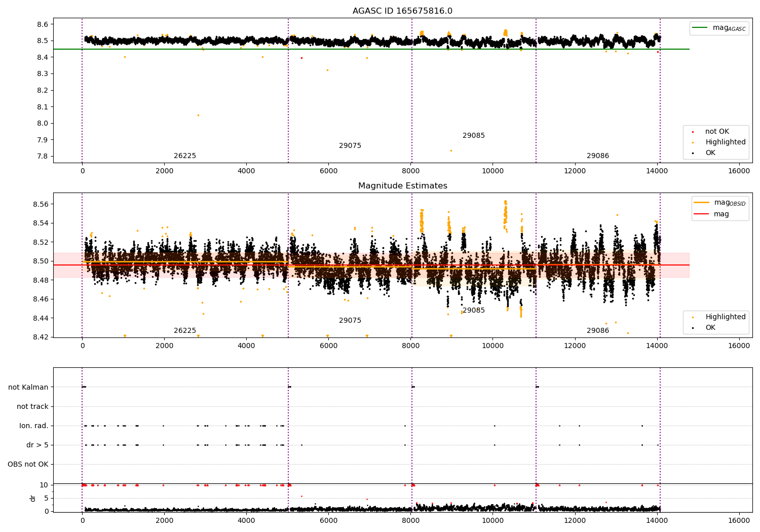Click the 'not track' axis label
The height and width of the screenshot is (532, 760).
32,406
